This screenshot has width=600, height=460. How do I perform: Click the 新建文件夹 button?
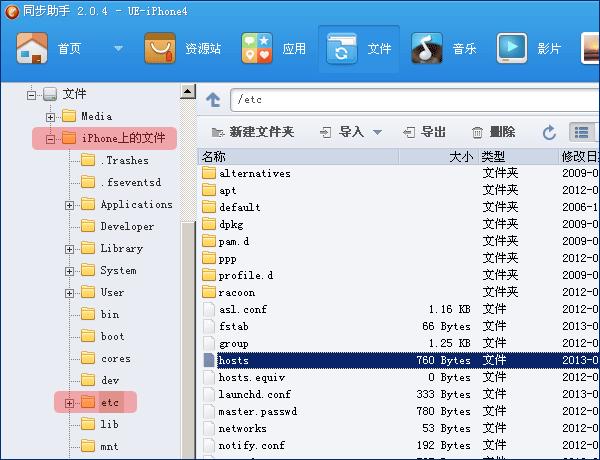[x=253, y=132]
